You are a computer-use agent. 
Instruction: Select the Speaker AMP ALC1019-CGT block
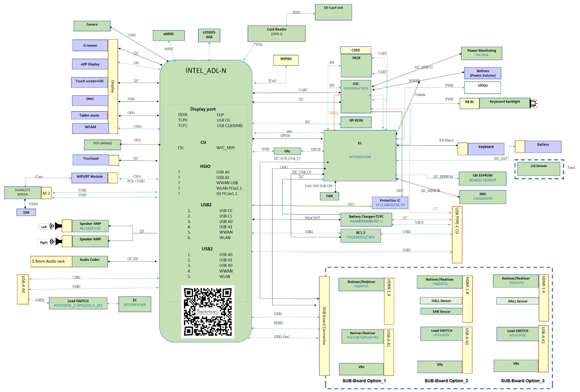click(90, 226)
